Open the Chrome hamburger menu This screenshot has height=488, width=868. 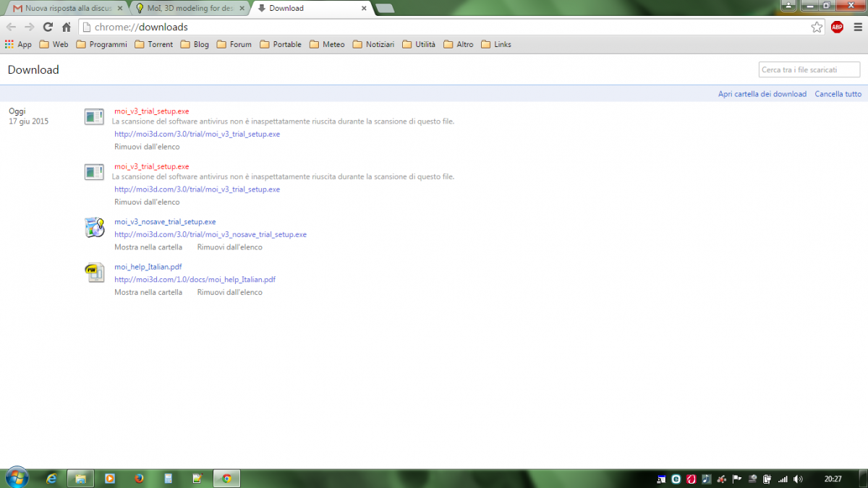(x=857, y=27)
